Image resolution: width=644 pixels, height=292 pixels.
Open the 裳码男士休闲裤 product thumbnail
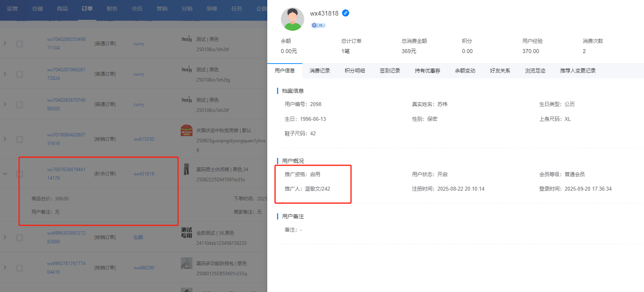[x=187, y=169]
